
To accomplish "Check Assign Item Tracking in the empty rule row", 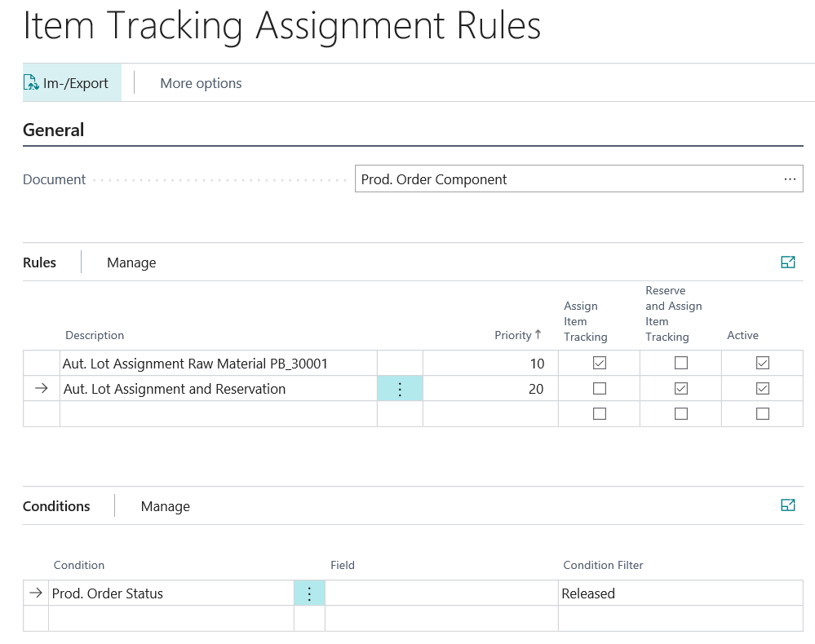I will (600, 414).
